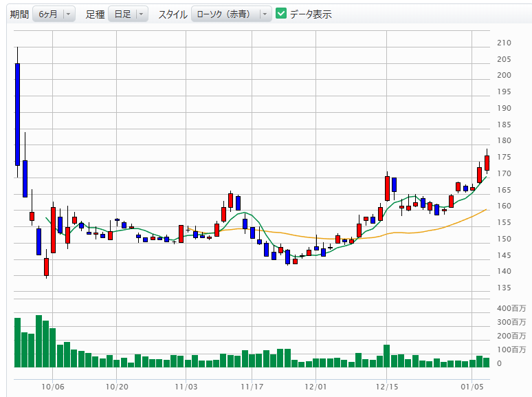Select the 11/17 date axis marker
532x397 pixels.
[252, 387]
